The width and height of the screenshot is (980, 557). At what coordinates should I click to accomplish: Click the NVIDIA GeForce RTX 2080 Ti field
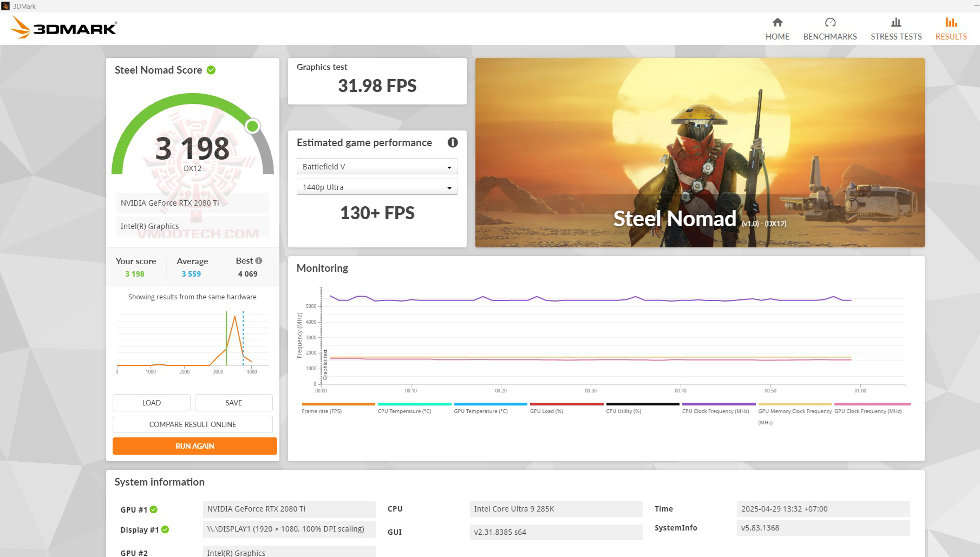pos(192,203)
